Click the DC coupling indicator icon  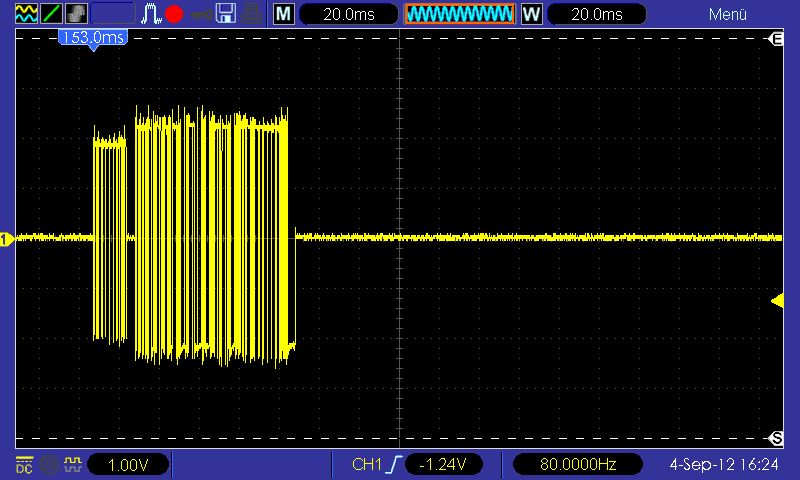(x=24, y=465)
